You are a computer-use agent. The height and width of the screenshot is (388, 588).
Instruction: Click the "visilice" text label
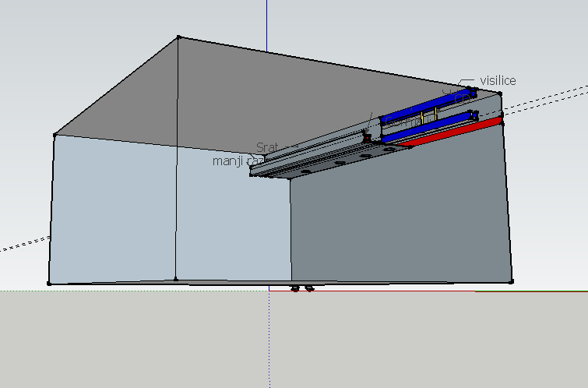pyautogui.click(x=498, y=80)
